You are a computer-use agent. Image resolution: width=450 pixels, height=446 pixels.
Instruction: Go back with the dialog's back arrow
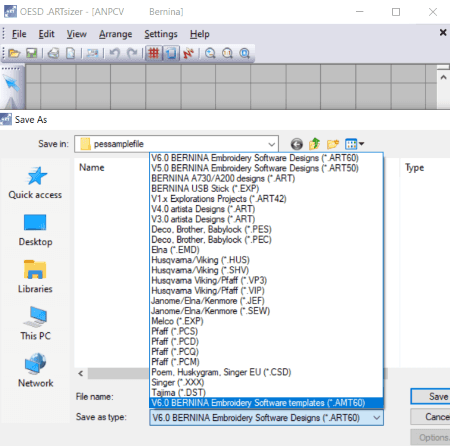pos(297,144)
